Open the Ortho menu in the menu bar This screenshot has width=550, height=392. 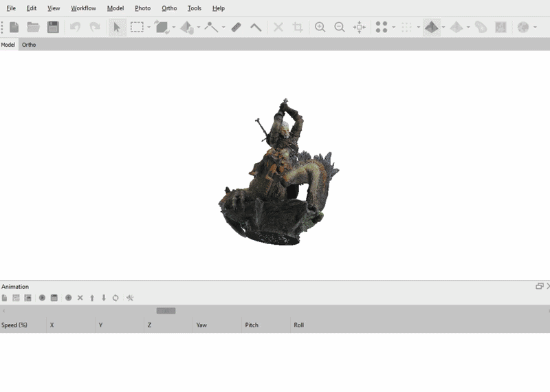[169, 8]
